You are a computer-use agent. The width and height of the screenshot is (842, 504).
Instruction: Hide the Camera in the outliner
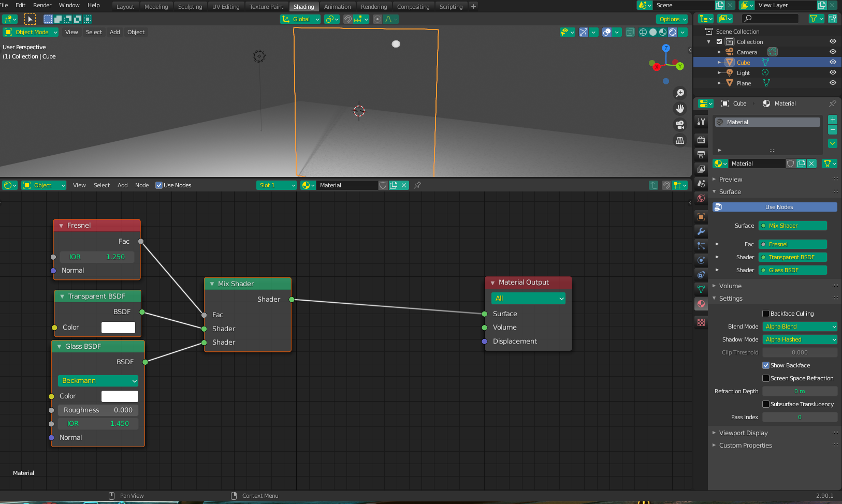[x=833, y=52]
